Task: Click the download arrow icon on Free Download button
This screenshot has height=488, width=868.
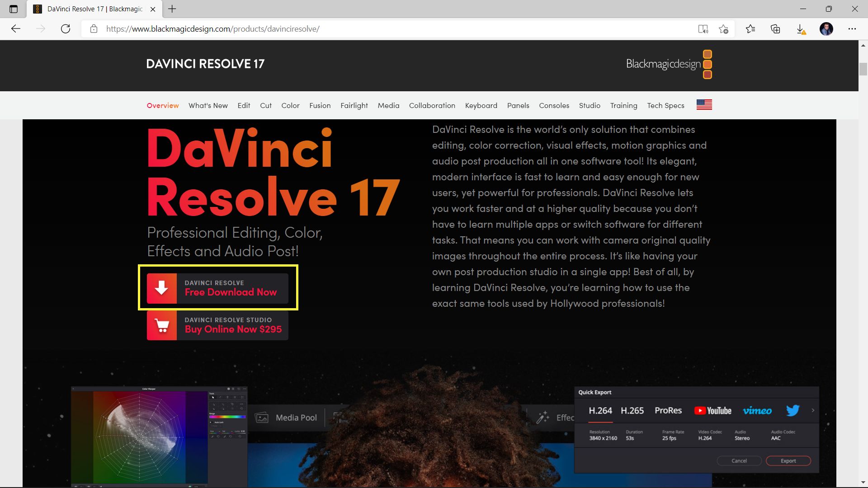Action: click(x=161, y=288)
